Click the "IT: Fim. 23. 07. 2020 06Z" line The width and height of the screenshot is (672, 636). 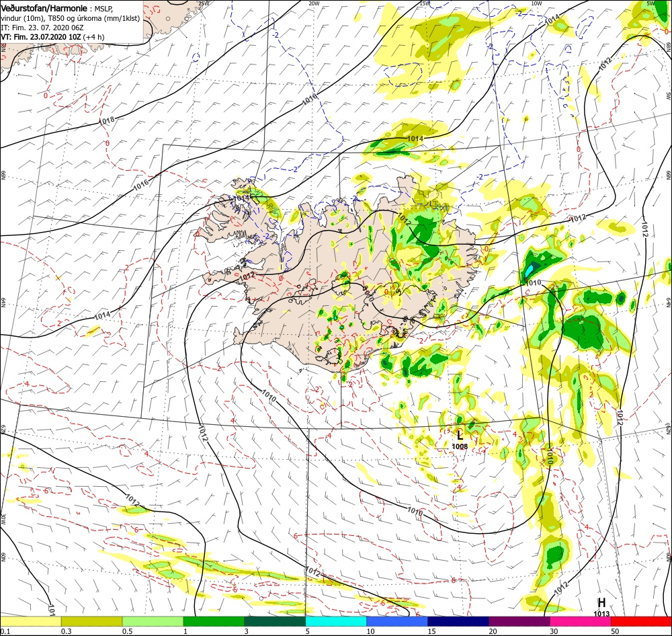coord(42,28)
